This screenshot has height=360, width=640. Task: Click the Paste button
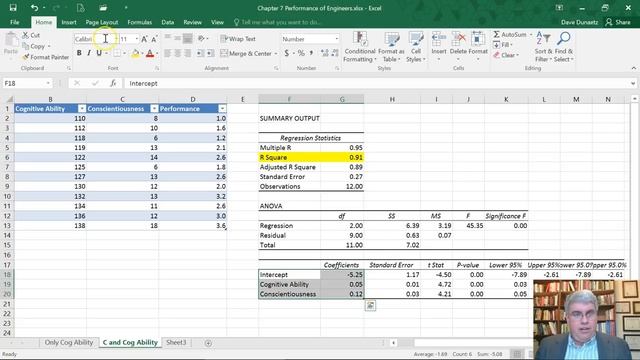click(x=11, y=44)
